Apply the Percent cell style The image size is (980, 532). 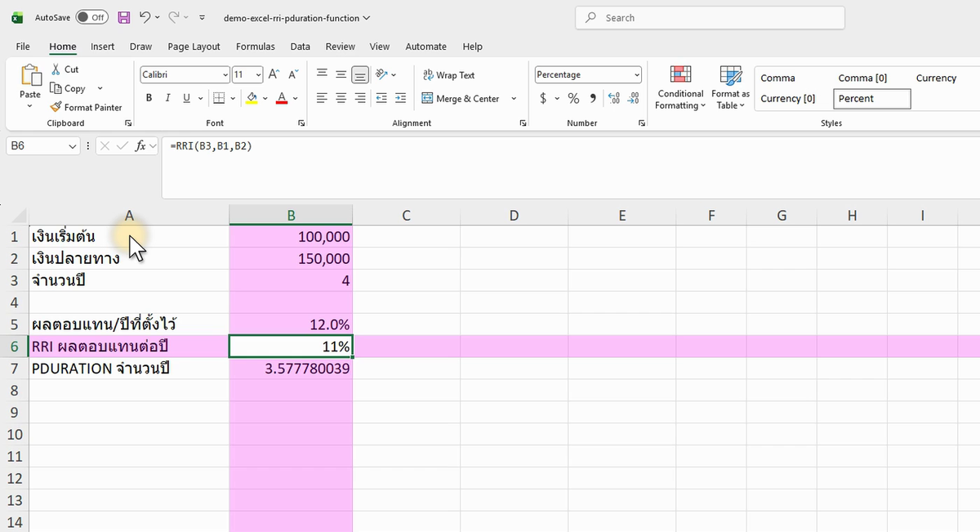coord(872,99)
